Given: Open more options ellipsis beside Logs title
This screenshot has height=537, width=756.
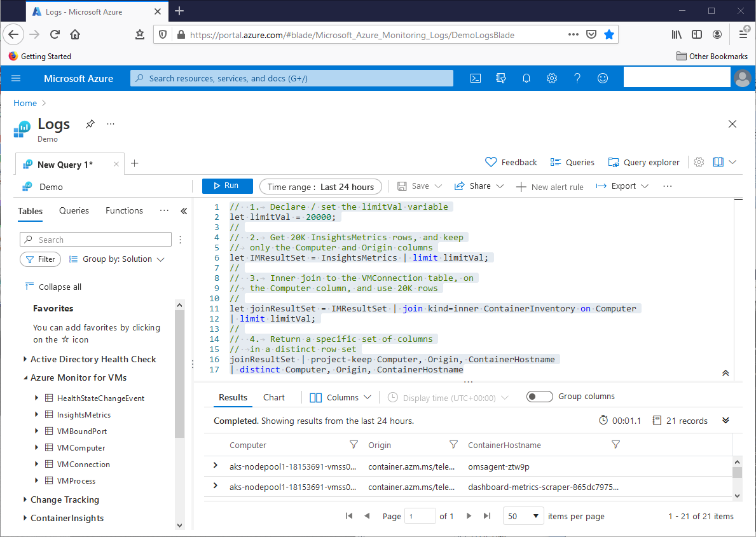Looking at the screenshot, I should point(111,124).
